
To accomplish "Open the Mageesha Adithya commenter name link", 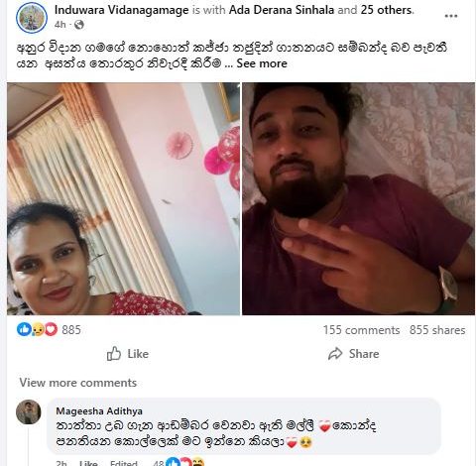I will click(x=99, y=411).
